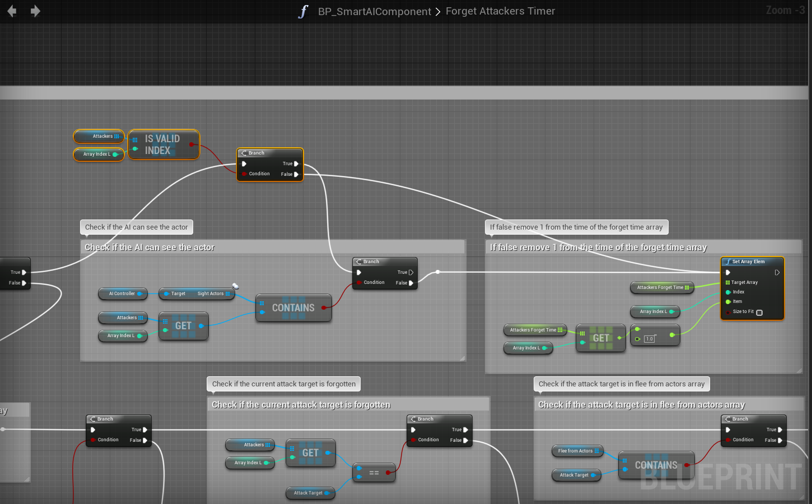Enable the Size to Fit checkbox

[759, 312]
